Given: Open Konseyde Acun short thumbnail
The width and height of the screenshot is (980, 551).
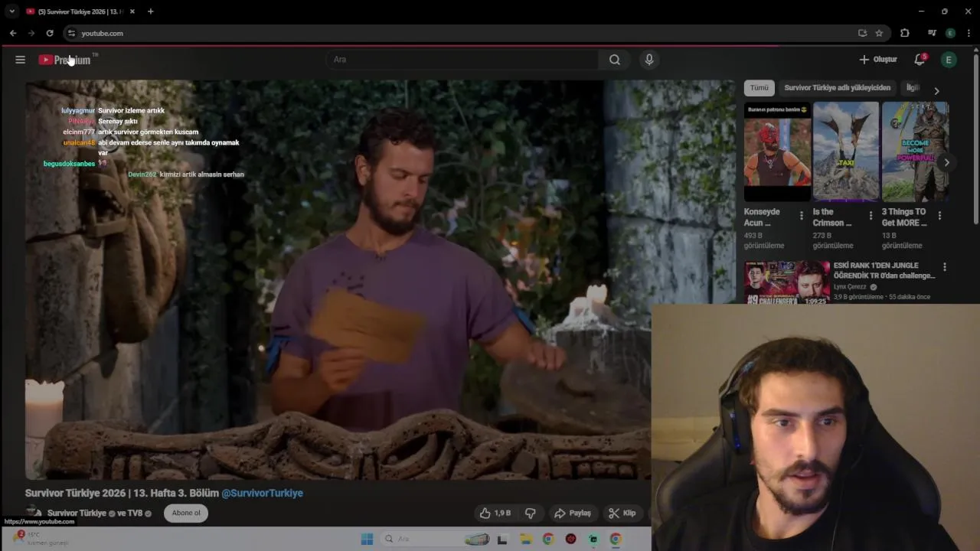Looking at the screenshot, I should 777,152.
